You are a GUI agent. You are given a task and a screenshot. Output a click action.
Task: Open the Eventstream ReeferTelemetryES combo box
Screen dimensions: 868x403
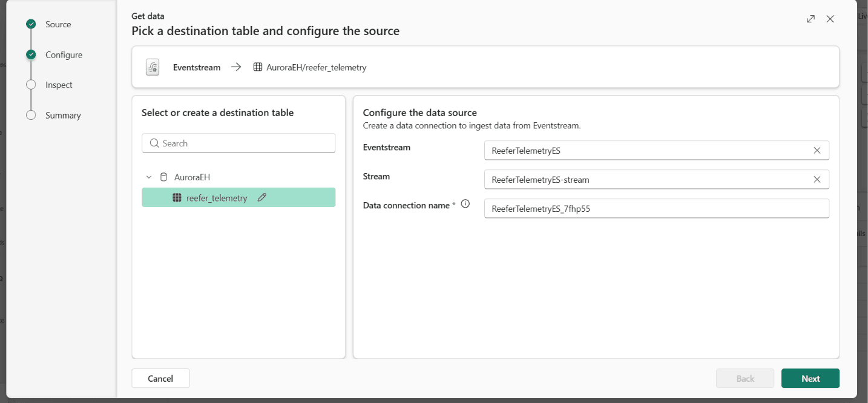657,150
